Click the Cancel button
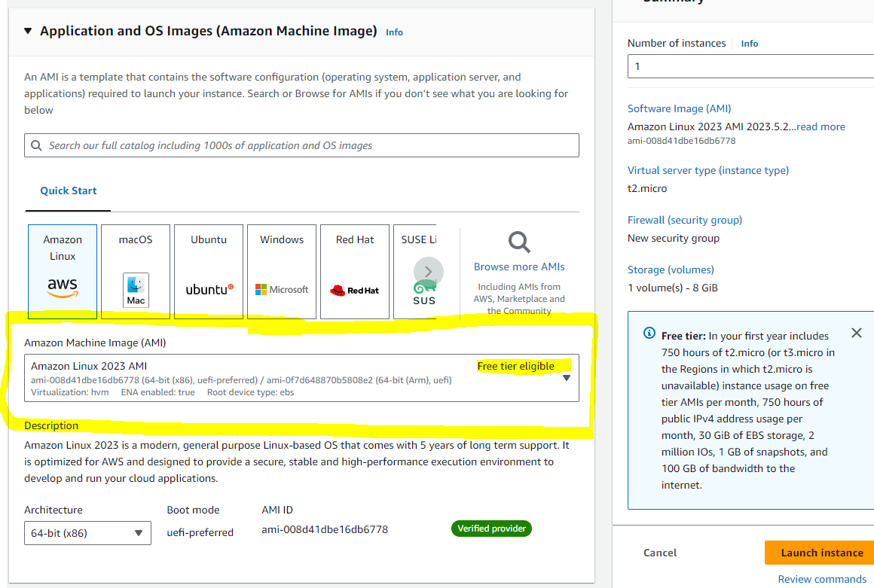 pyautogui.click(x=660, y=553)
